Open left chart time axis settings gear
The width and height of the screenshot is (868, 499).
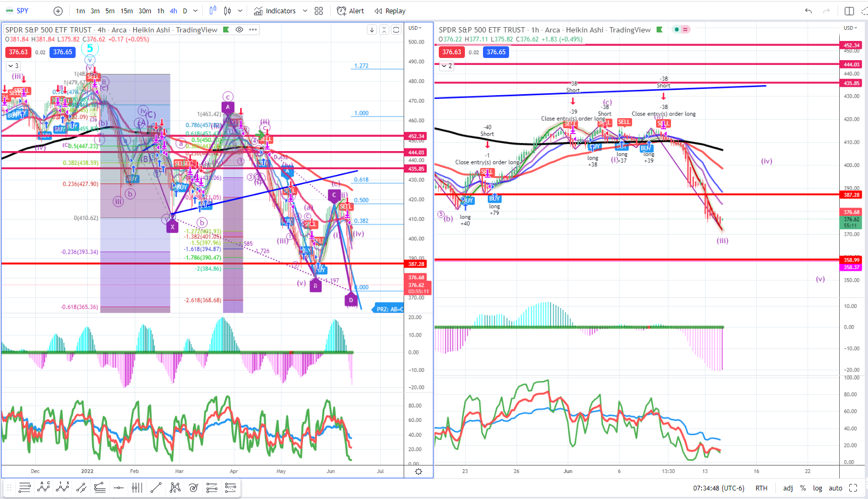click(x=419, y=471)
